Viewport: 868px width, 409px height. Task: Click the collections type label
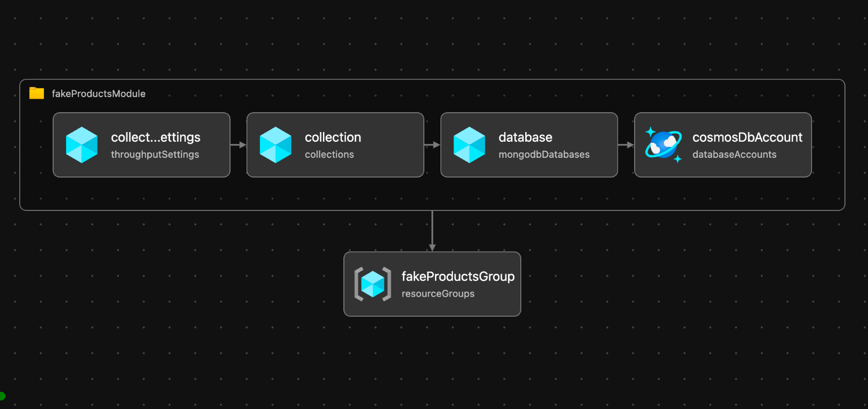pyautogui.click(x=329, y=155)
